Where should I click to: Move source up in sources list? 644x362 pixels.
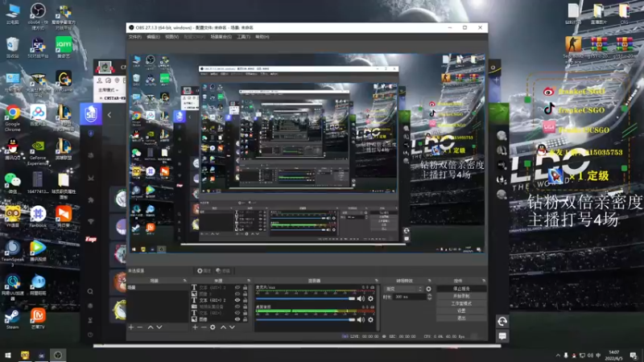(x=223, y=327)
